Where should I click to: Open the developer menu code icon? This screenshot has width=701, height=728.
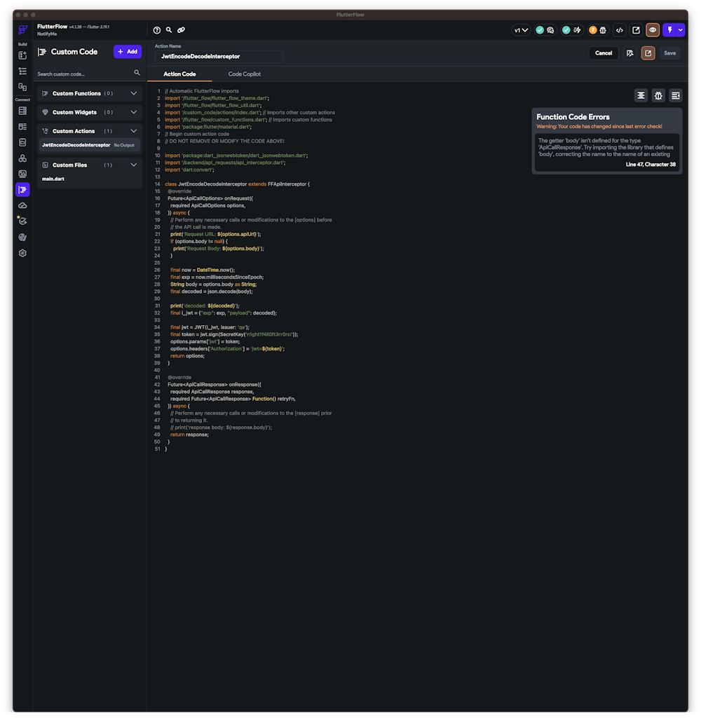click(619, 30)
